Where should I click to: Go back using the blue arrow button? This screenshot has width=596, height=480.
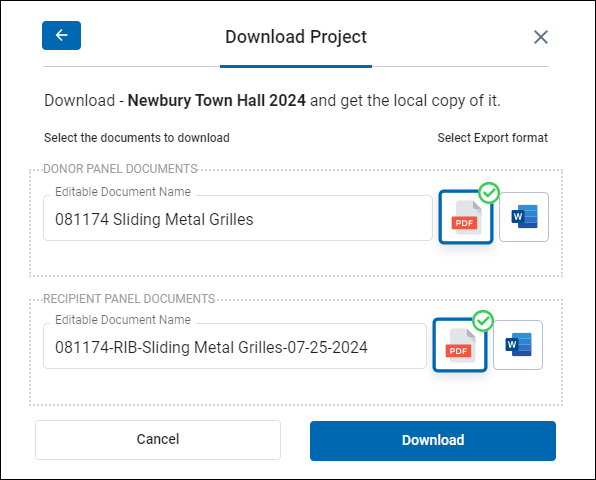pyautogui.click(x=61, y=35)
